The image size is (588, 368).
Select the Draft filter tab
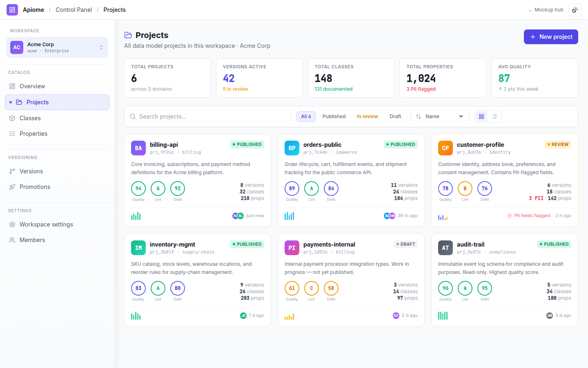395,117
